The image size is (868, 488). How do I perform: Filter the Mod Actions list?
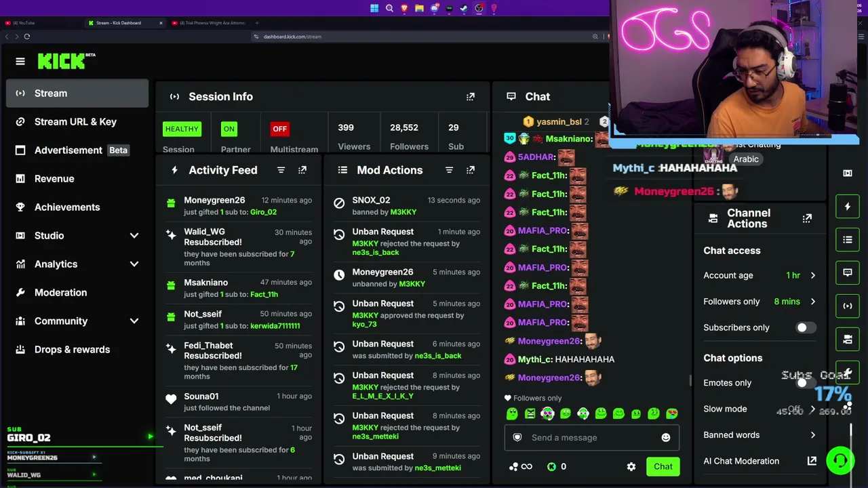pos(449,170)
